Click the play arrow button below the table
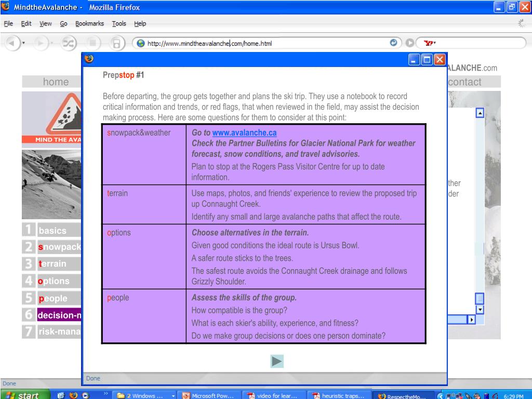 click(277, 362)
